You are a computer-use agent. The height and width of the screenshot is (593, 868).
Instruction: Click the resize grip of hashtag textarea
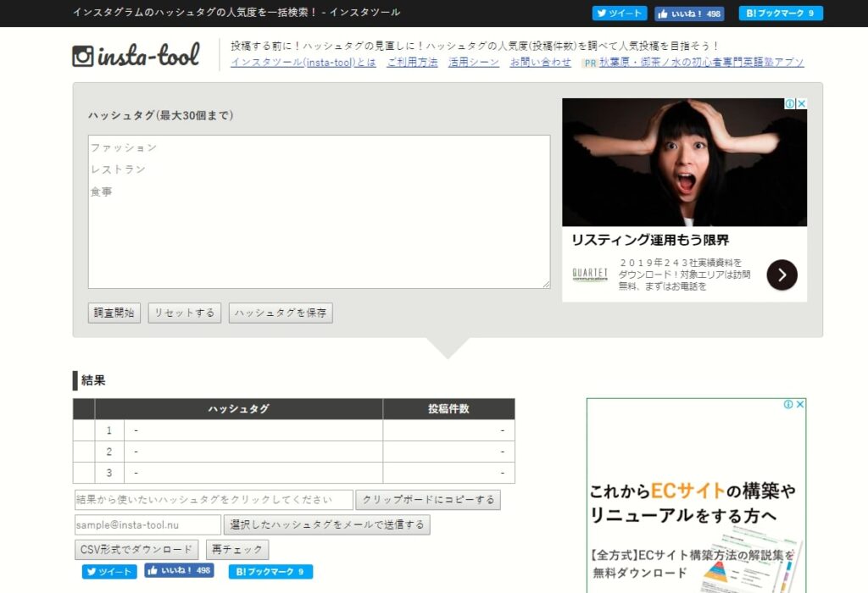pos(546,285)
